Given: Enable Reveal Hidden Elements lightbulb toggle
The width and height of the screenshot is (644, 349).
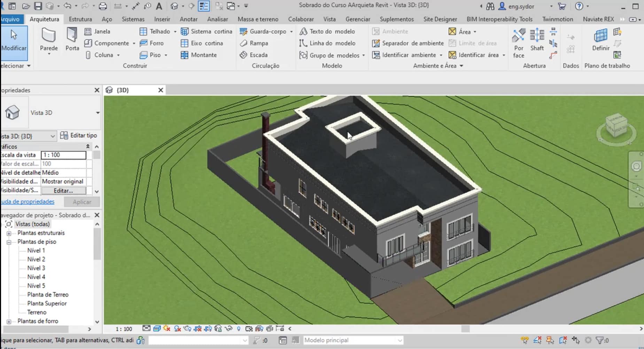Looking at the screenshot, I should pos(239,328).
